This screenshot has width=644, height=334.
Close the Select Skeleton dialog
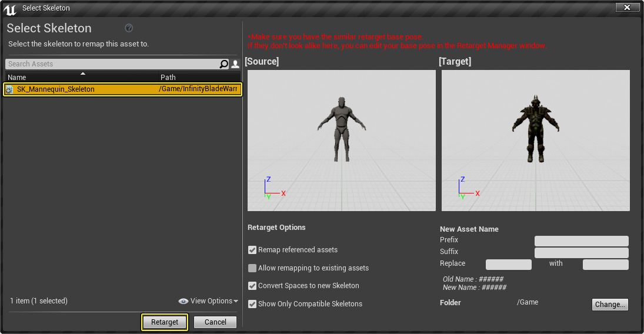click(x=628, y=7)
